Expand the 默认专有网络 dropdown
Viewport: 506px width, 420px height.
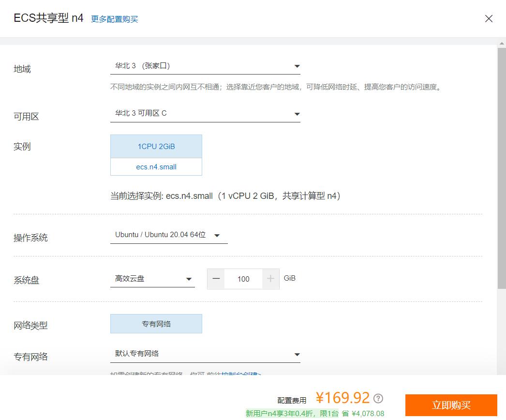tap(205, 354)
